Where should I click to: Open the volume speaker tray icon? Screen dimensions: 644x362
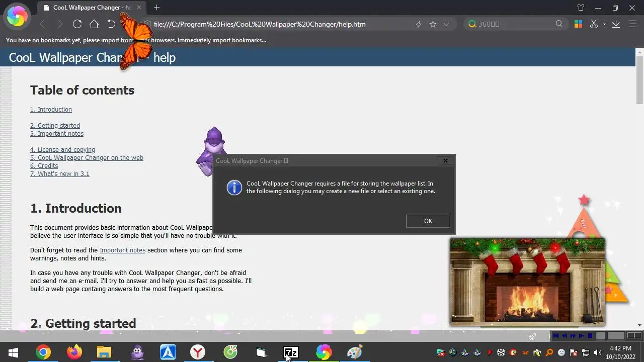pos(597,352)
